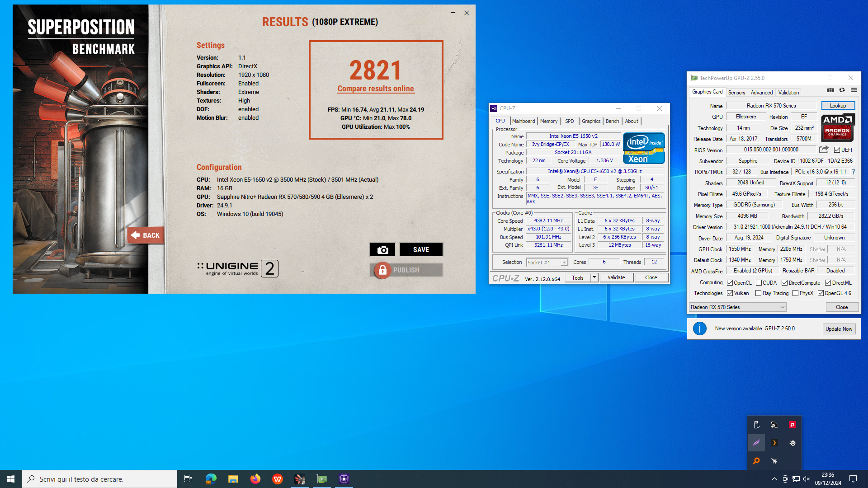Click the Safely Remove Hardware USB tray icon
Screen dimensions: 868x488
(756, 425)
